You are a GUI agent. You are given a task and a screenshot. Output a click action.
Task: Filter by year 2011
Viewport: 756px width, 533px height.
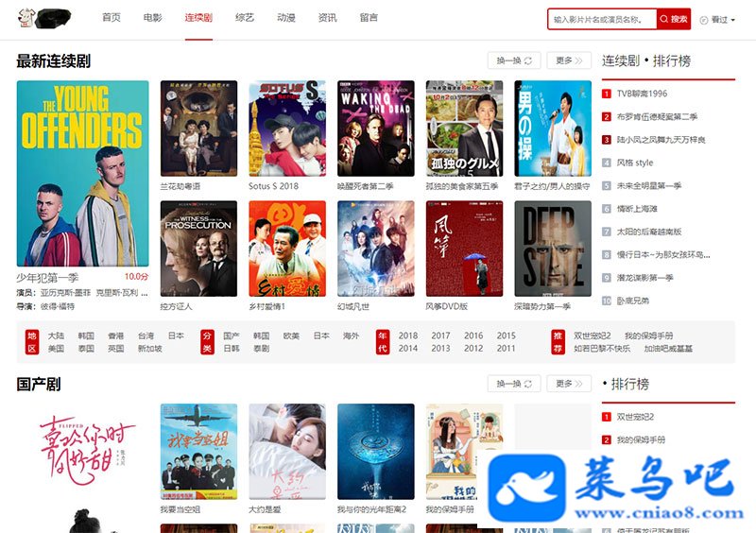click(507, 349)
